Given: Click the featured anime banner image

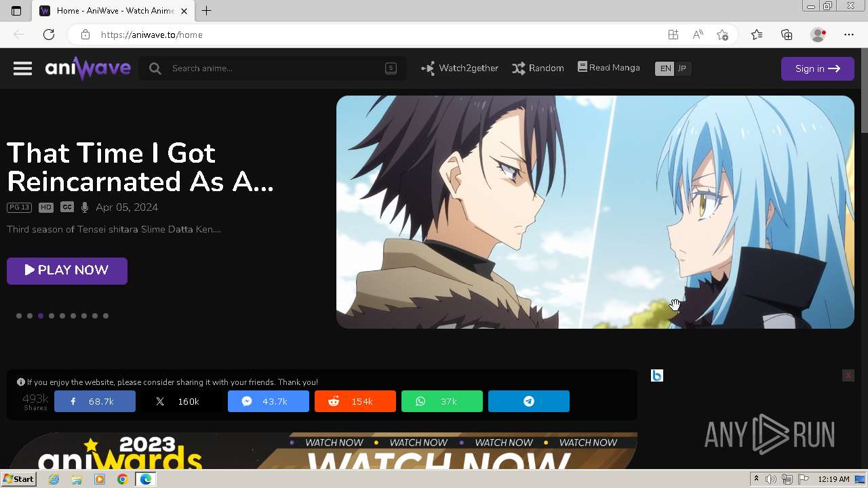Looking at the screenshot, I should (595, 212).
